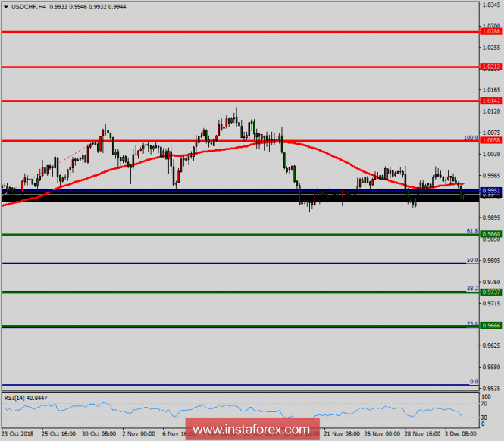Select the 25 Oct 16:00 time label
504x441 pixels.
58,434
